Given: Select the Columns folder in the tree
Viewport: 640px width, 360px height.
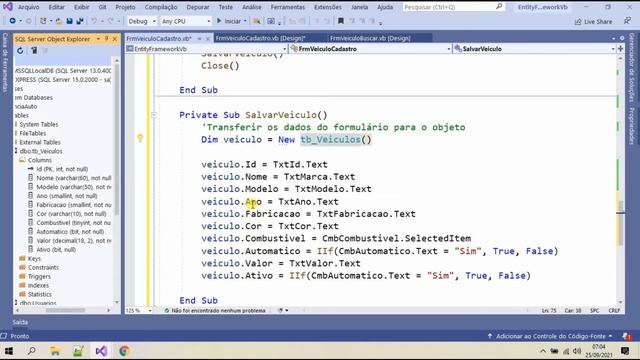Looking at the screenshot, I should coord(40,160).
